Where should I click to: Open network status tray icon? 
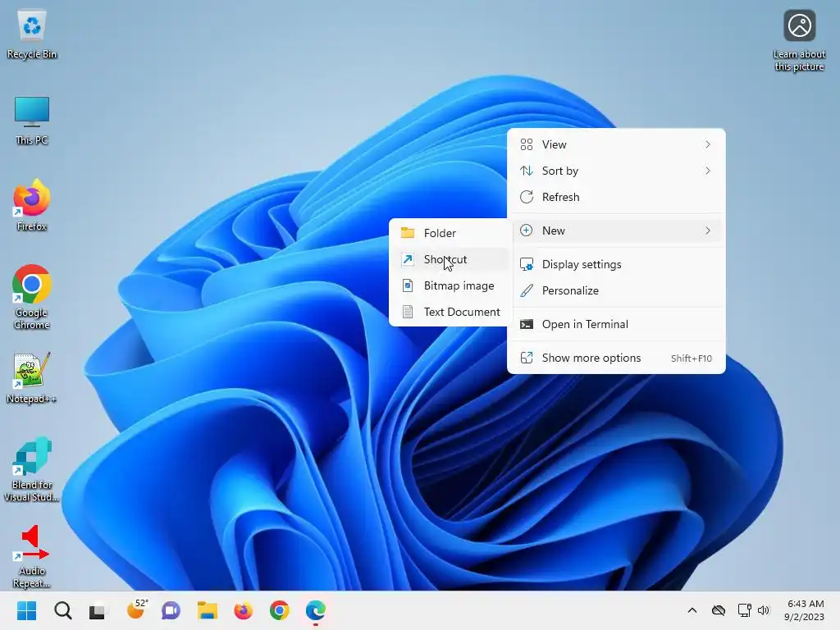744,610
